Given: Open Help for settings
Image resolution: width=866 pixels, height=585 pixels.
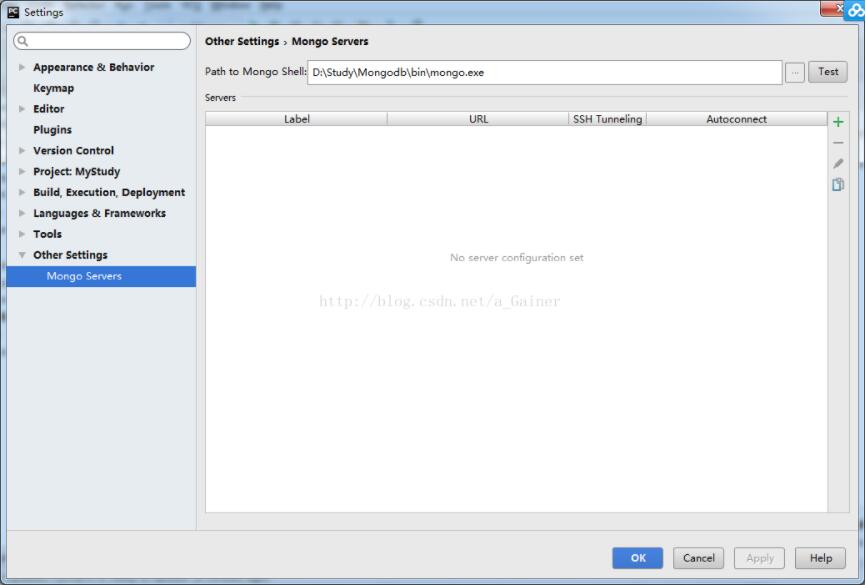Looking at the screenshot, I should 820,558.
